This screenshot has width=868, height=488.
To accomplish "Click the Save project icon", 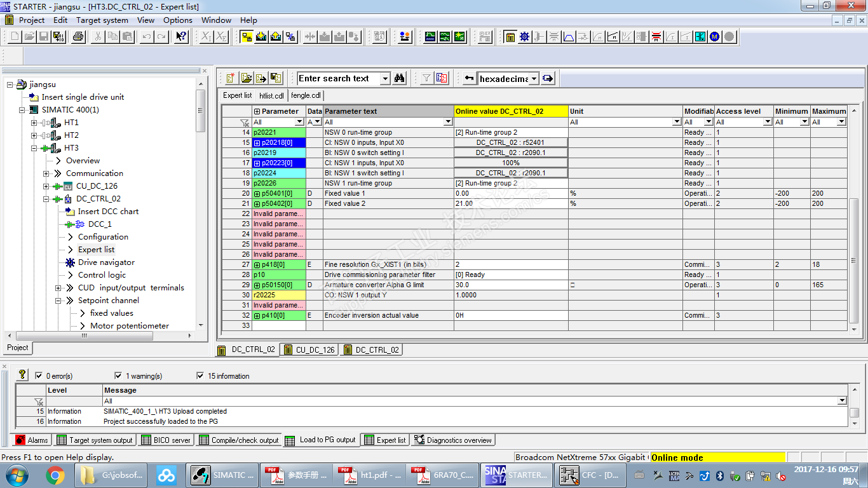I will point(44,37).
